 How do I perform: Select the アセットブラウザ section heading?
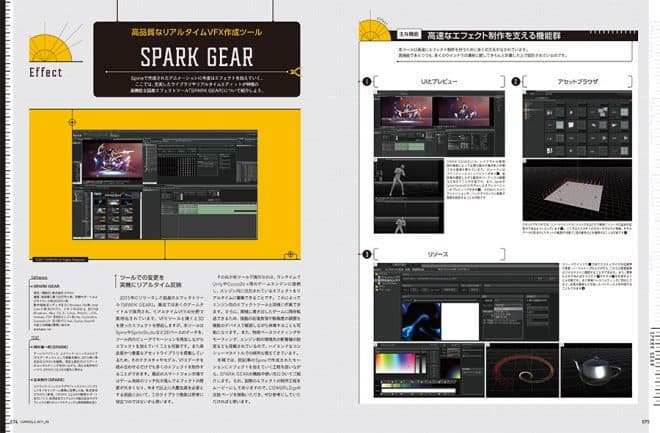(x=578, y=82)
